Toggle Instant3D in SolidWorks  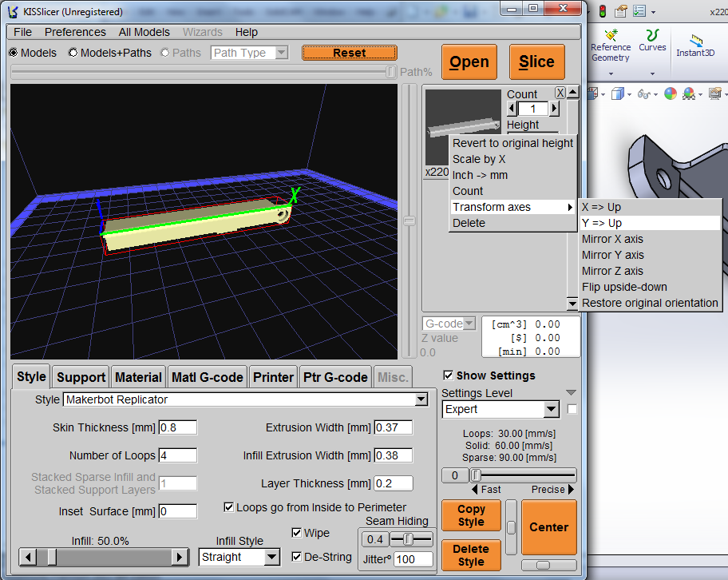click(695, 46)
